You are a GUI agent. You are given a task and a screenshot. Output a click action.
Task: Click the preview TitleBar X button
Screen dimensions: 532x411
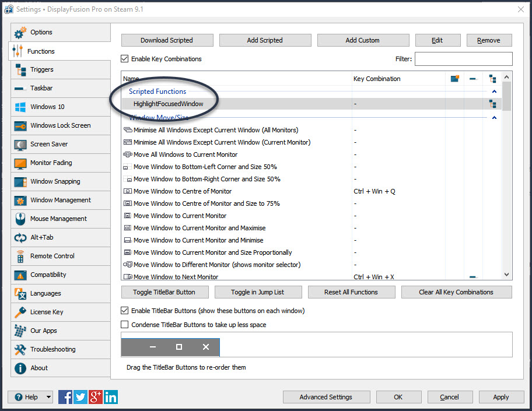(x=205, y=347)
